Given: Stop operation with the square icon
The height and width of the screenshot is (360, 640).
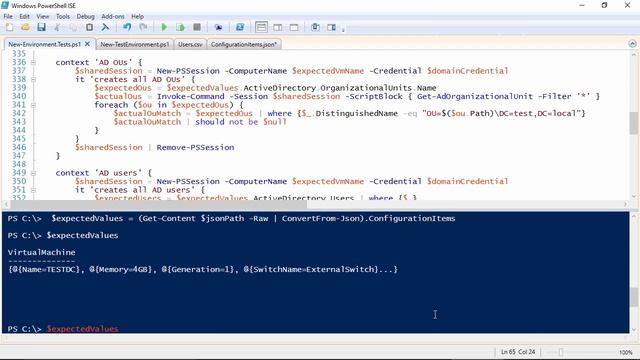Looking at the screenshot, I should point(197,27).
